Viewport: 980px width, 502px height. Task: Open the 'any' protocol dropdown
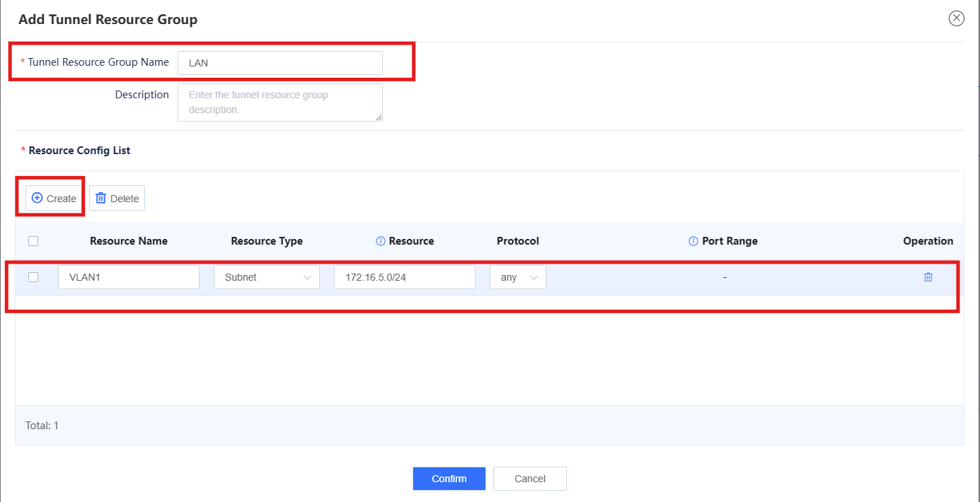(518, 277)
